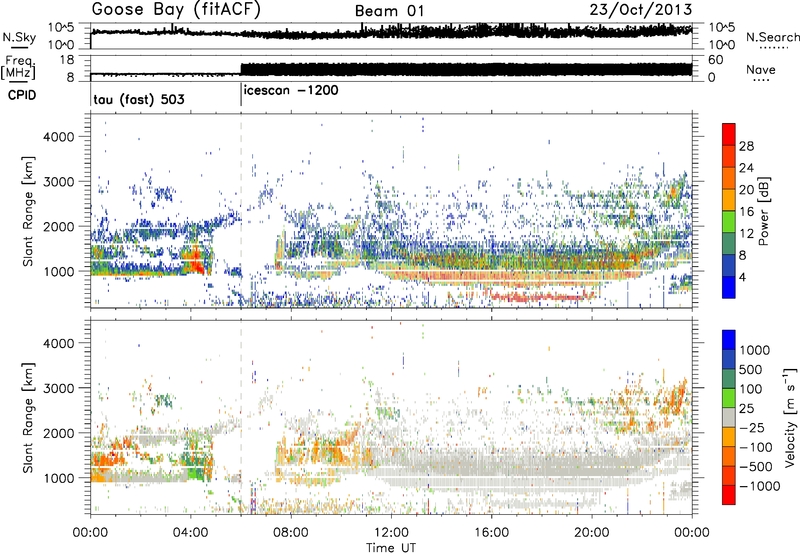Click the 'icescan -1200' CPID entry
The image size is (800, 554).
coord(291,91)
